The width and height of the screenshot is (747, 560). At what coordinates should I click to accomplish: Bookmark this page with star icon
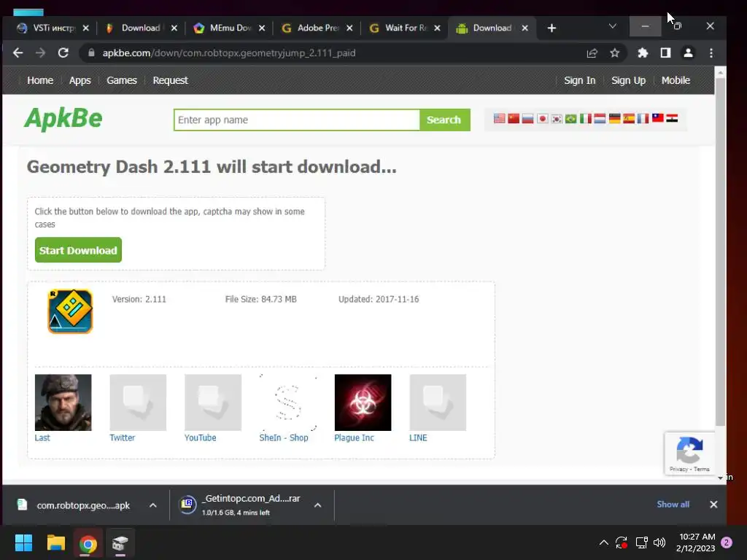pyautogui.click(x=614, y=52)
